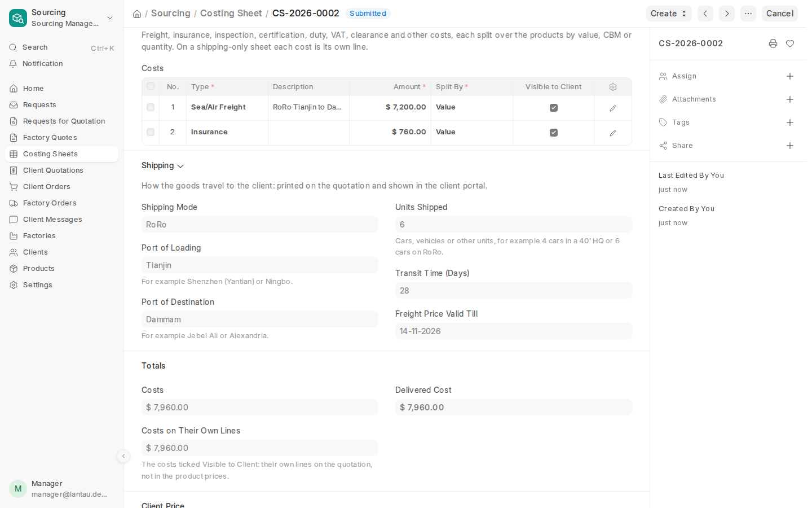
Task: Click the Port of Destination field
Action: 260,319
